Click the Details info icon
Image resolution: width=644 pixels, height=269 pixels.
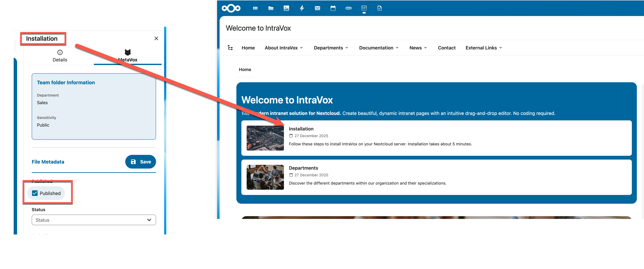[x=60, y=52]
